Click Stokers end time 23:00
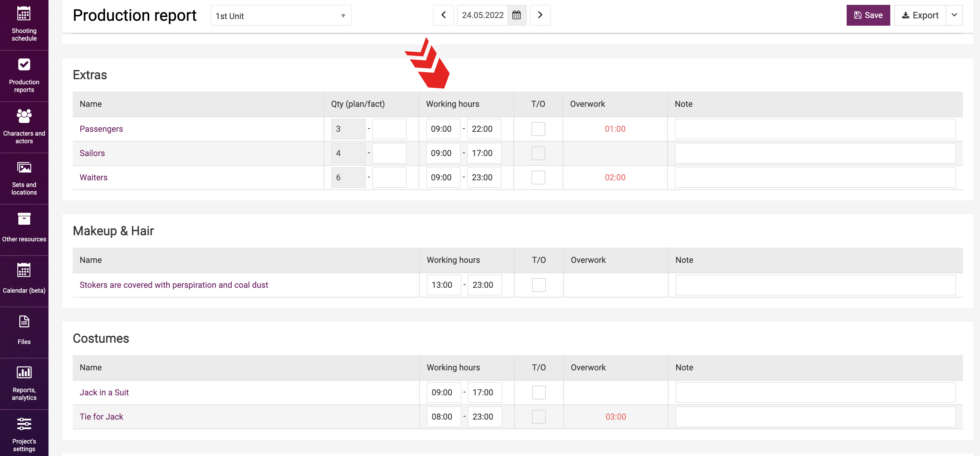This screenshot has width=980, height=456. (x=485, y=285)
